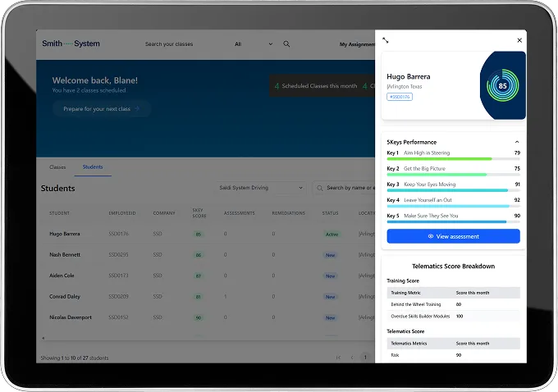Go to first page of students
Image resolution: width=558 pixels, height=392 pixels.
(338, 358)
